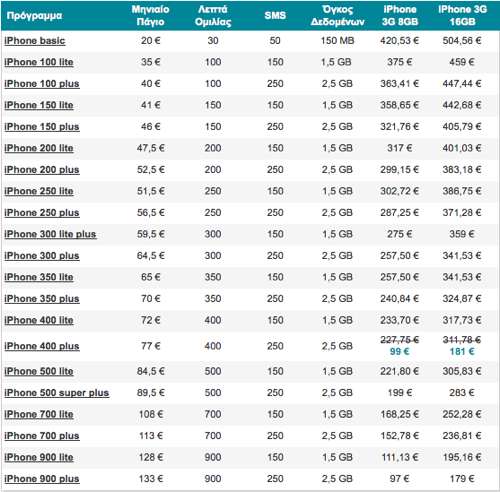Select the 359 € price cell
Viewport: 500px width, 492px height.
click(462, 234)
